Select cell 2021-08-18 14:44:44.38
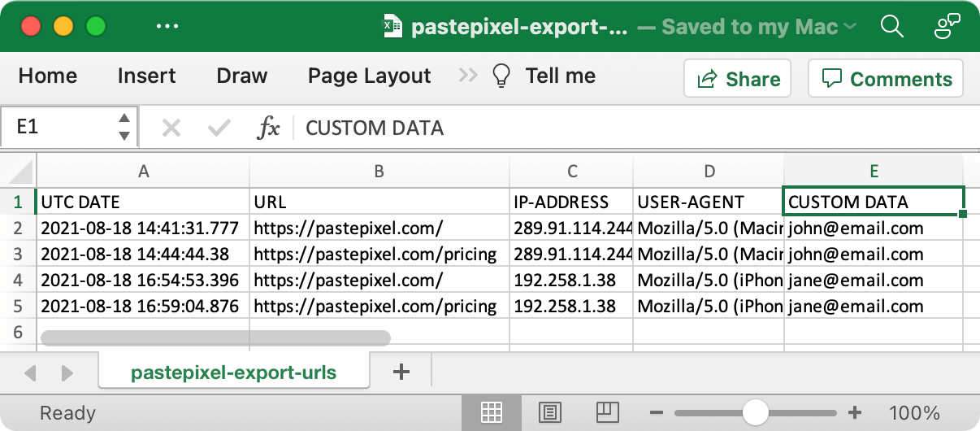The height and width of the screenshot is (431, 980). coord(143,254)
